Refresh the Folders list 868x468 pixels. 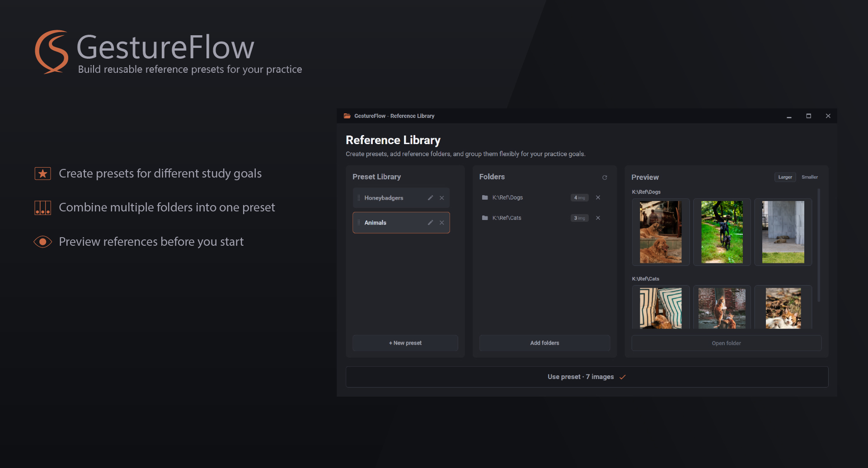(605, 178)
